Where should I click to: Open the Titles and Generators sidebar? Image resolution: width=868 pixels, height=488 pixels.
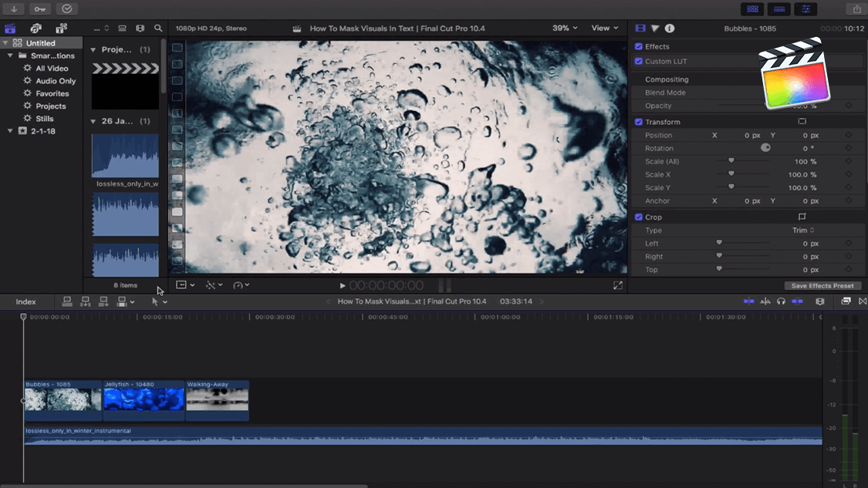coord(61,29)
